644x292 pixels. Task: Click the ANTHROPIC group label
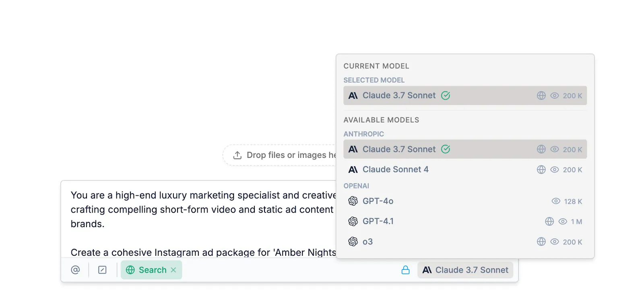tap(364, 134)
